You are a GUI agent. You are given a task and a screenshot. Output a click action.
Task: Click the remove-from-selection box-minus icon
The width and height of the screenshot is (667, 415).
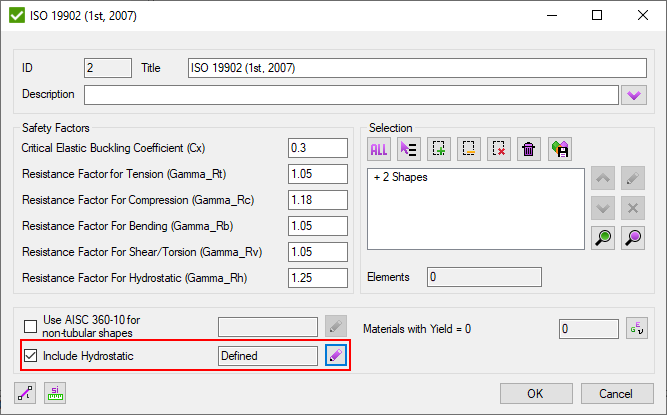[469, 149]
